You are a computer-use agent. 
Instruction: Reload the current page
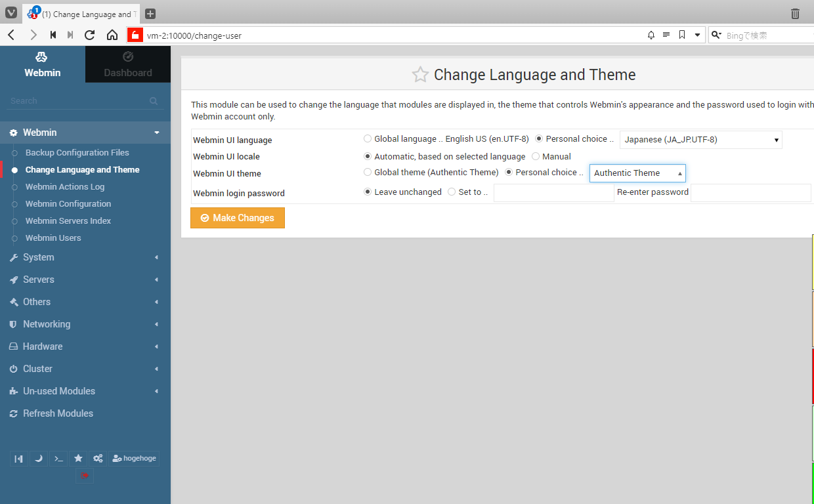coord(90,35)
